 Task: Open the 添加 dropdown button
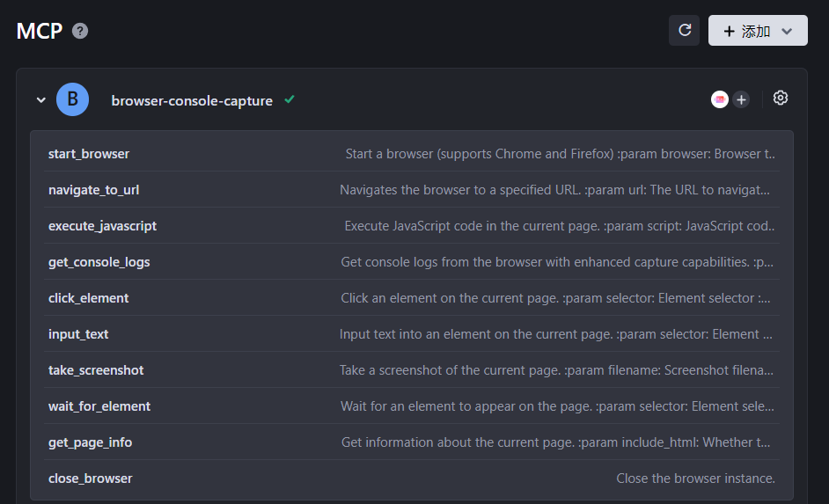coord(758,31)
